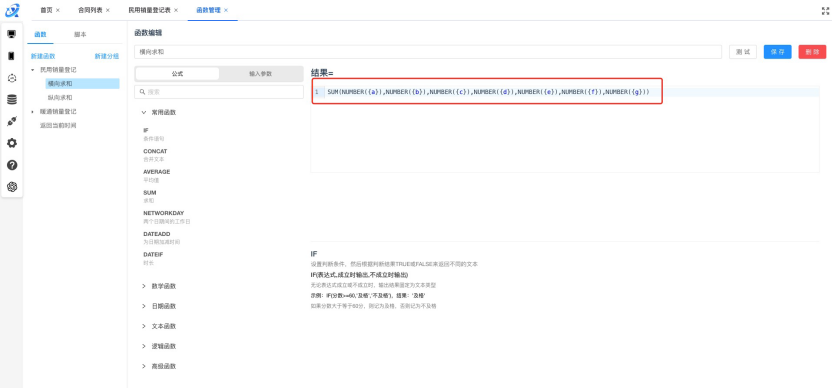Select the 函数管理 tab
This screenshot has height=388, width=832.
[208, 10]
